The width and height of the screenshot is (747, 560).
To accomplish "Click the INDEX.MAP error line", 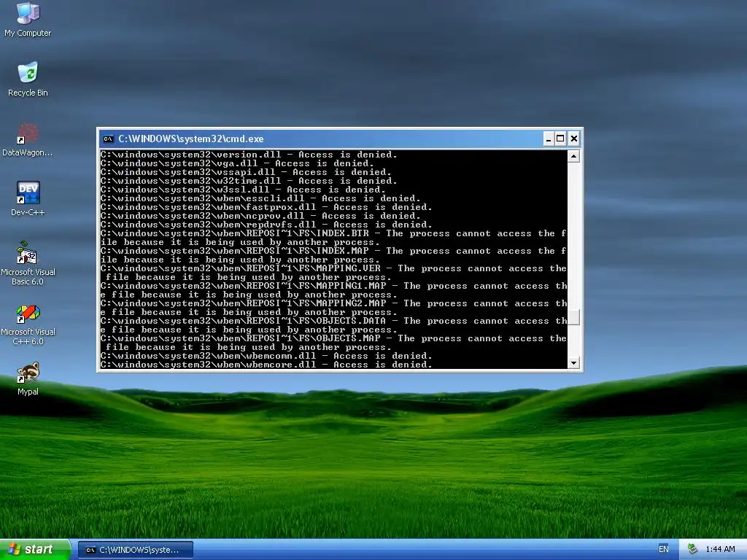I will 333,255.
